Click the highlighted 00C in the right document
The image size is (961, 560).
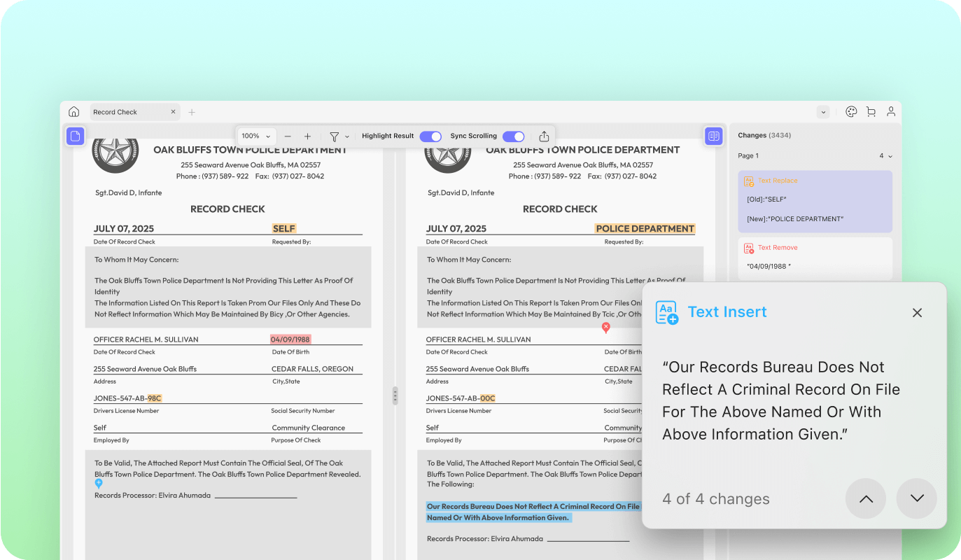487,398
